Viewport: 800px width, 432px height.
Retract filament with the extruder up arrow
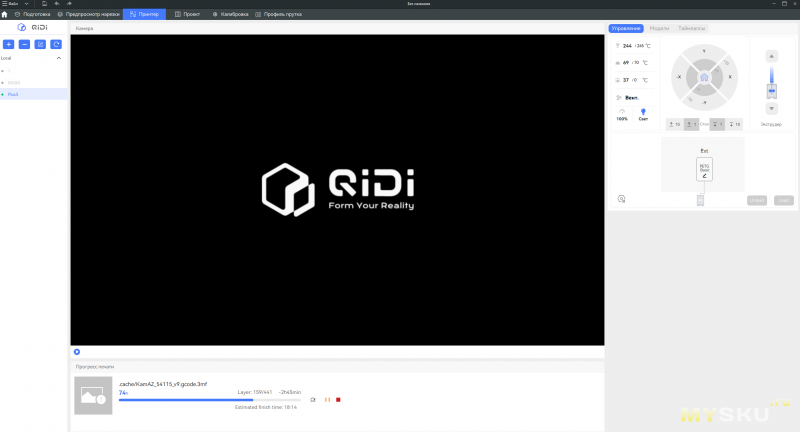click(x=771, y=56)
